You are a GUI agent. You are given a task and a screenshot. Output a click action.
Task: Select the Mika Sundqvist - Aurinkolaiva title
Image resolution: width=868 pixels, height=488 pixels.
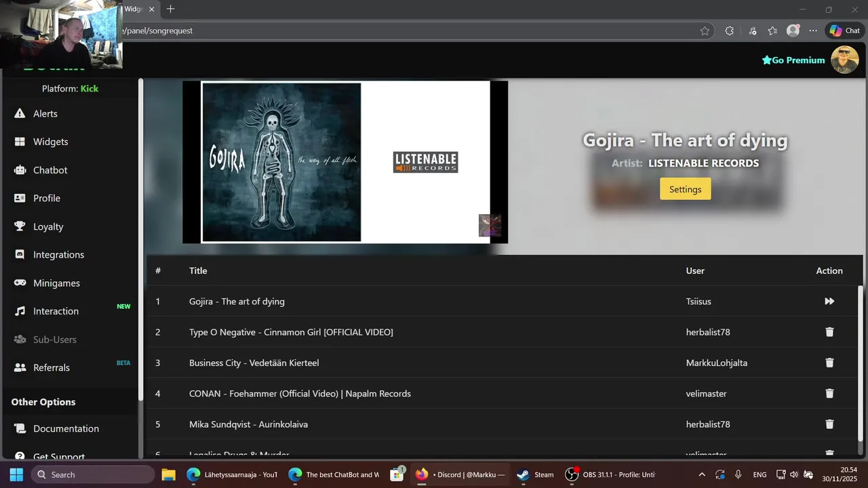pos(248,424)
